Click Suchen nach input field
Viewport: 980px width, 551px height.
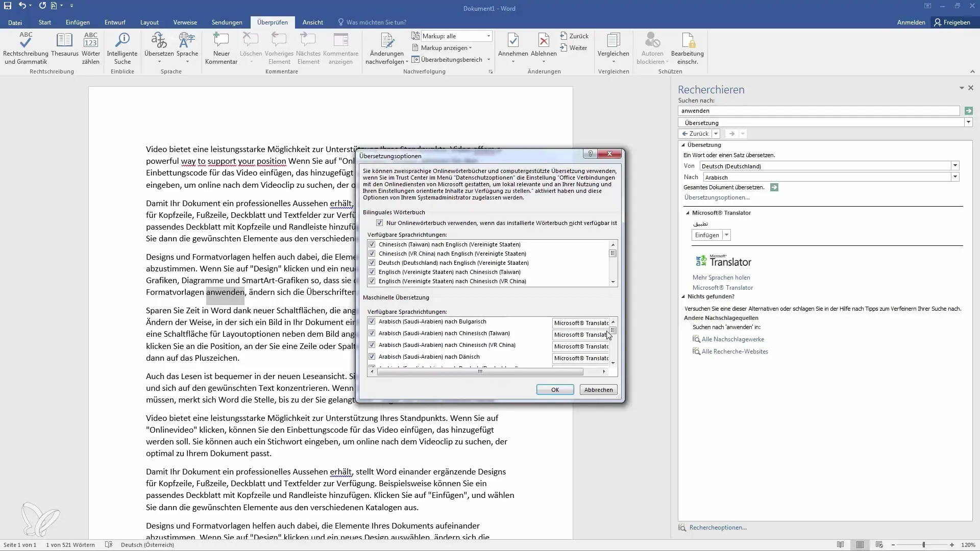(x=819, y=111)
